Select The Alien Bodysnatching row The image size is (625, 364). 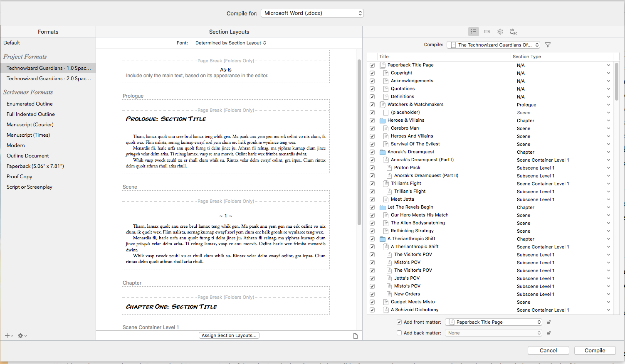pos(491,223)
